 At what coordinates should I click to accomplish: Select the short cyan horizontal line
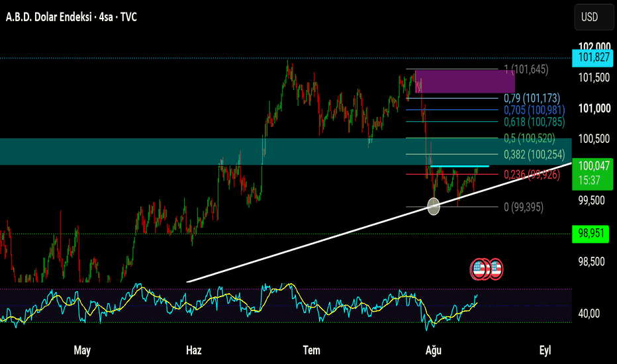tap(459, 167)
